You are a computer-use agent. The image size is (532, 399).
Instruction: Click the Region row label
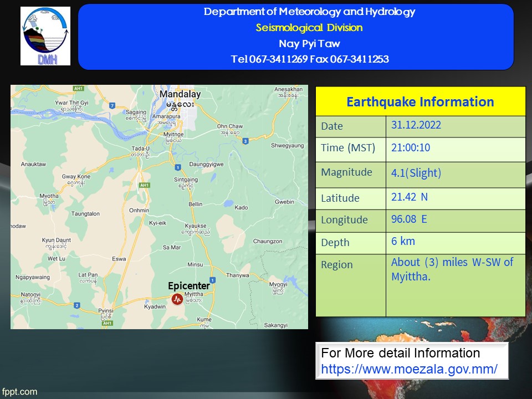coord(337,265)
